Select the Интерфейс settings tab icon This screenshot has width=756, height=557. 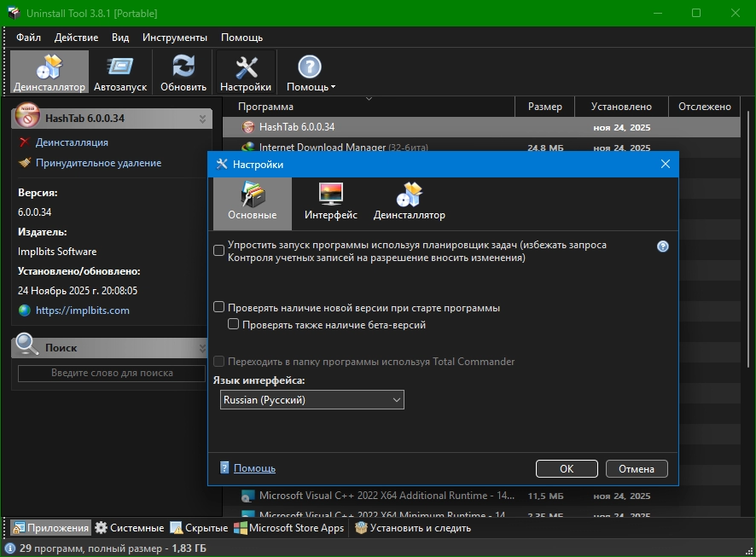[330, 194]
